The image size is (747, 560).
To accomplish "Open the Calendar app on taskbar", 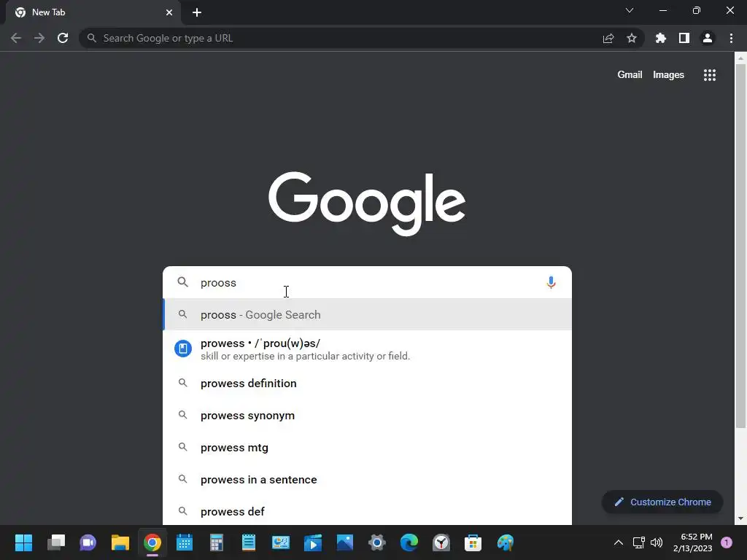I will [185, 542].
